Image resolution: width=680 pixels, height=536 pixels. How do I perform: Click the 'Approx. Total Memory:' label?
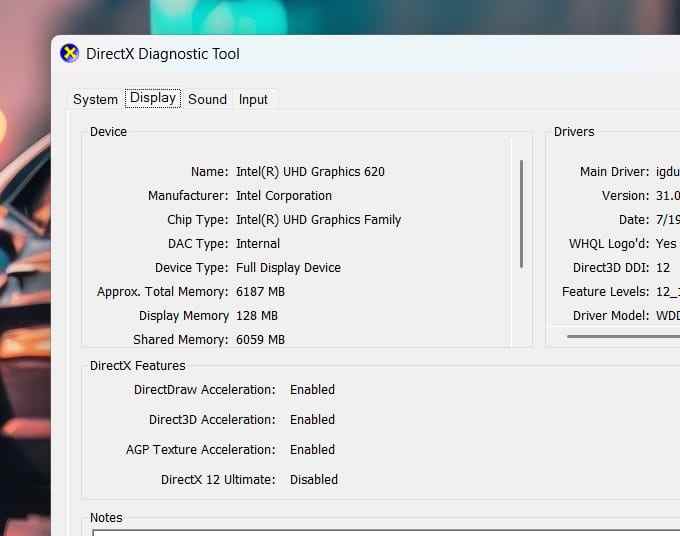(x=163, y=292)
